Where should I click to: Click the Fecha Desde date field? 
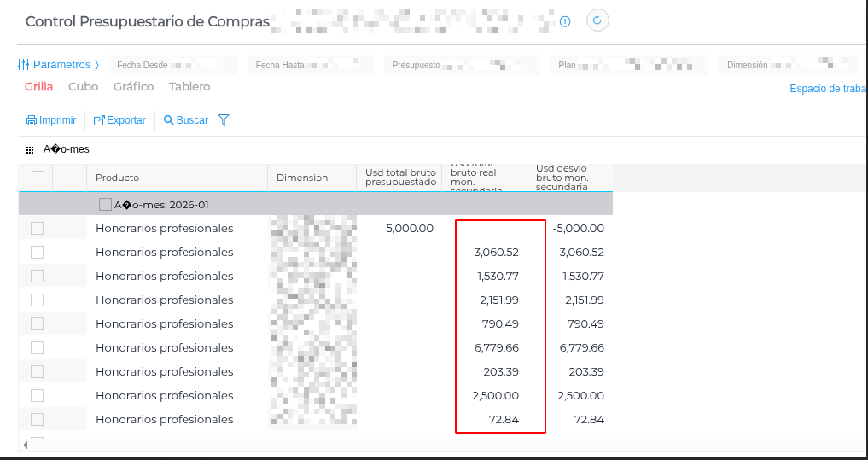coord(172,65)
